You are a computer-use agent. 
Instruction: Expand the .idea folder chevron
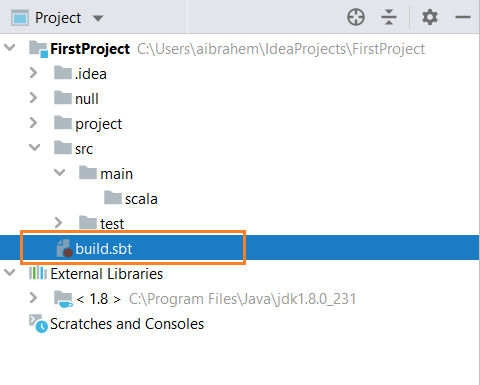pos(33,73)
